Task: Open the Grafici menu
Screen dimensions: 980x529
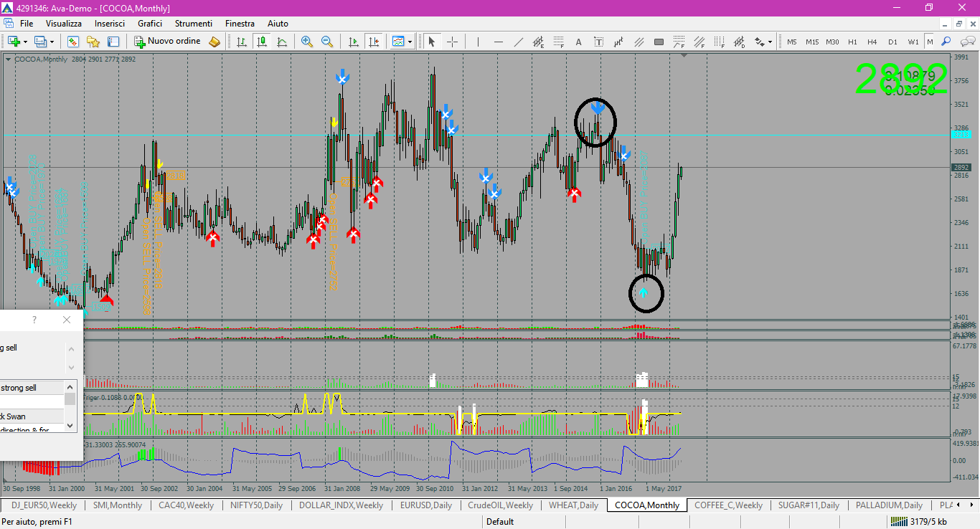Action: pos(150,23)
